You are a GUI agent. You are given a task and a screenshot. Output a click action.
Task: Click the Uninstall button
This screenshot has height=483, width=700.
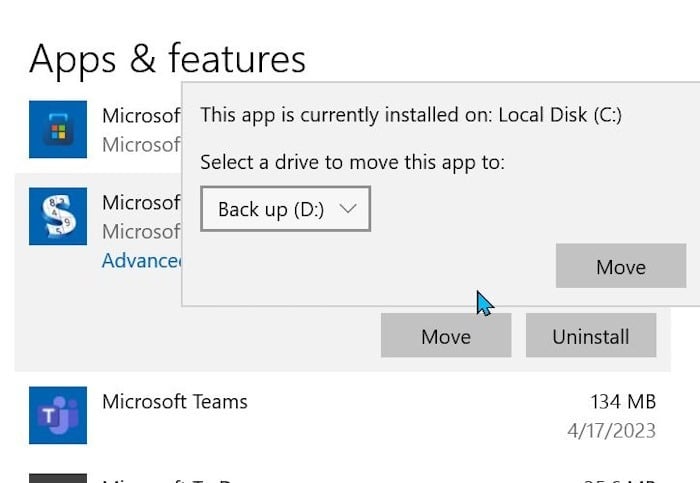591,335
